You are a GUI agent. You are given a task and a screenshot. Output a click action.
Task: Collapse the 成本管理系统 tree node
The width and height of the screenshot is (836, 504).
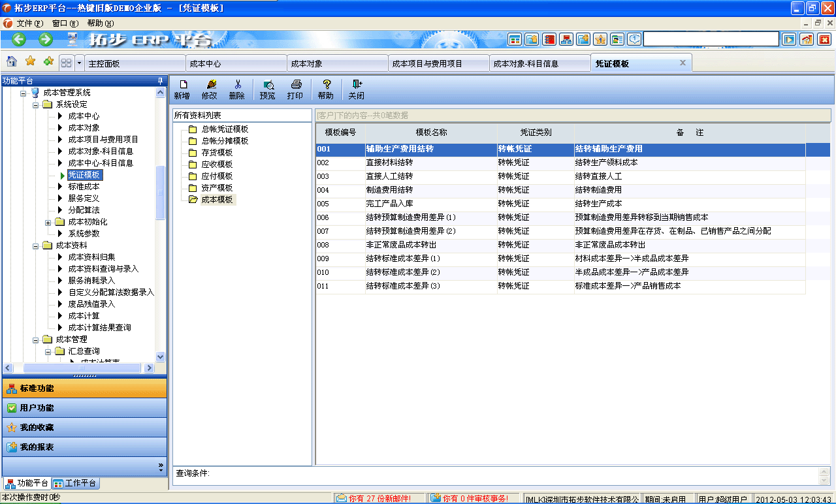tap(23, 93)
